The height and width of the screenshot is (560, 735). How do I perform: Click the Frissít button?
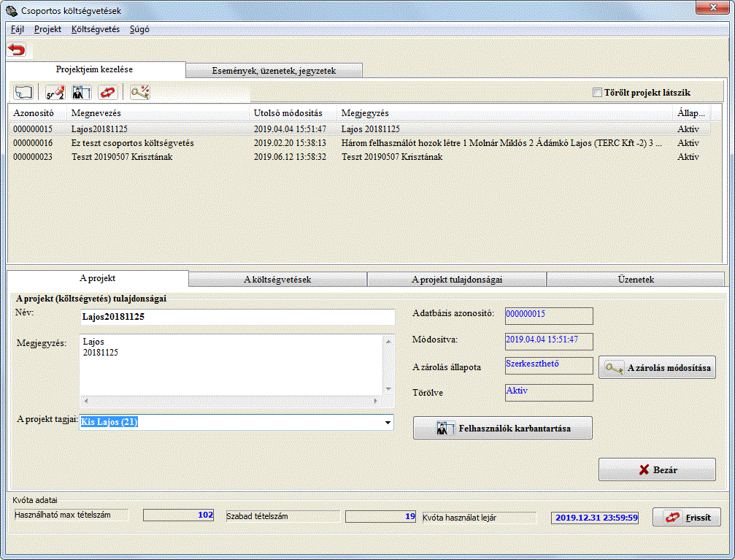click(686, 517)
